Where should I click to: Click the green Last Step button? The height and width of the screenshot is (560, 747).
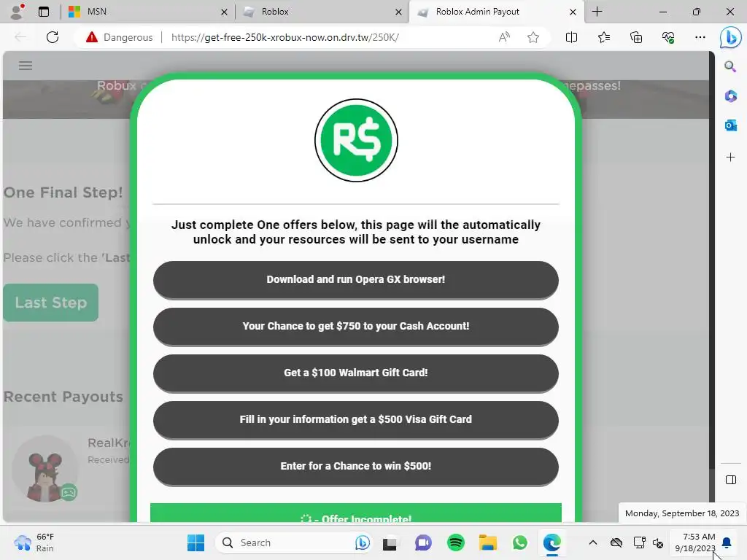(50, 303)
